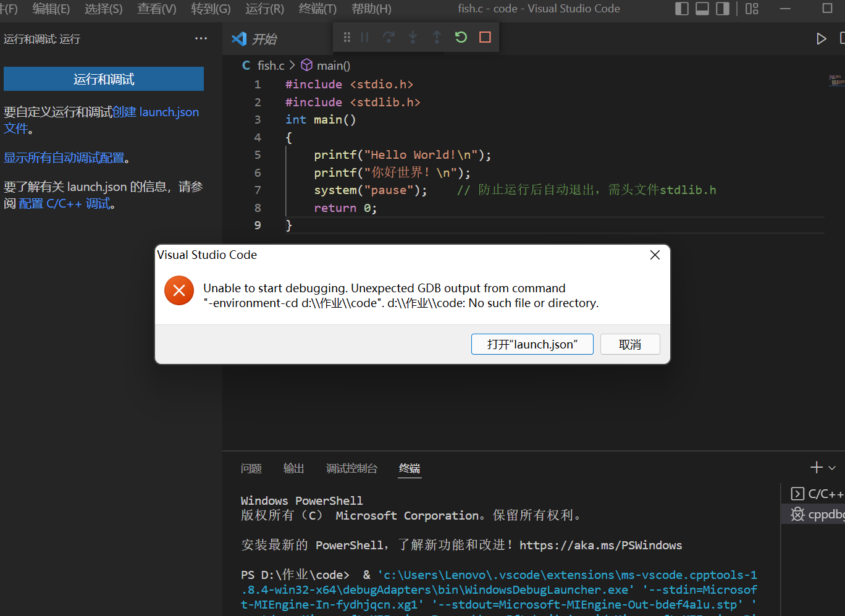The image size is (845, 616).
Task: Open the 编辑(E) menu
Action: (x=51, y=9)
